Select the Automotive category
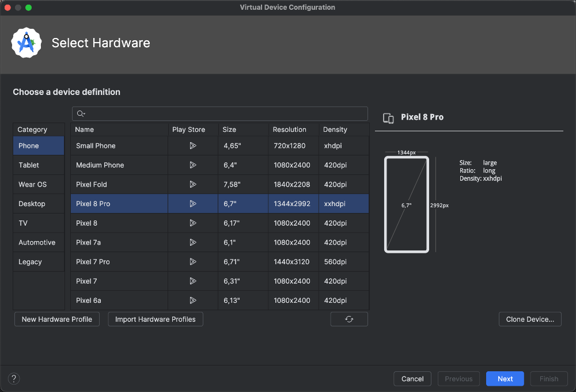 pos(39,242)
